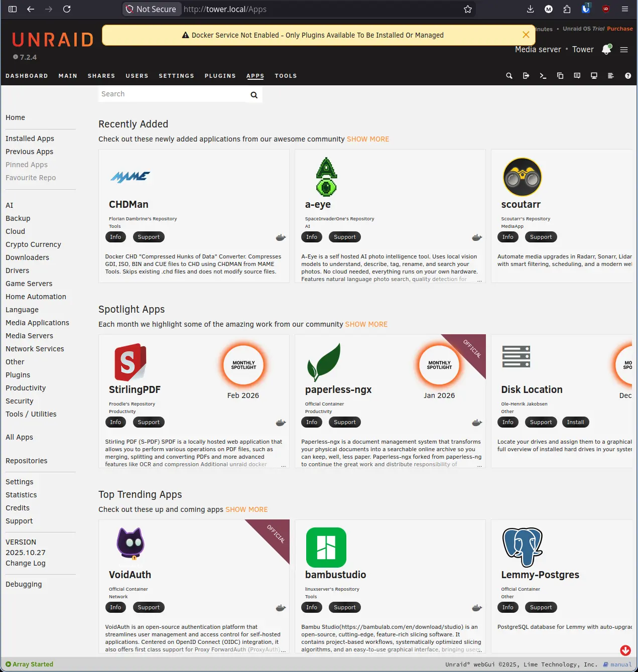Bookmark page with the browser star icon

[x=468, y=9]
